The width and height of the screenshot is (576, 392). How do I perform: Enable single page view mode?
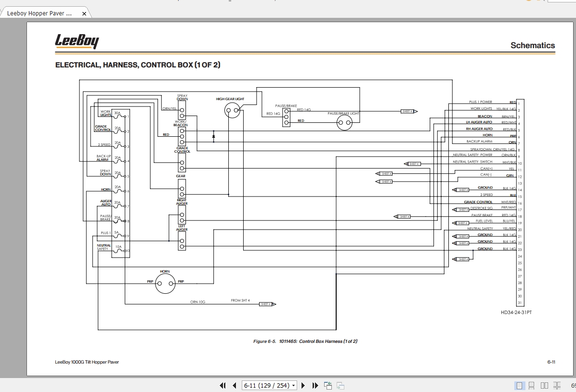point(520,385)
